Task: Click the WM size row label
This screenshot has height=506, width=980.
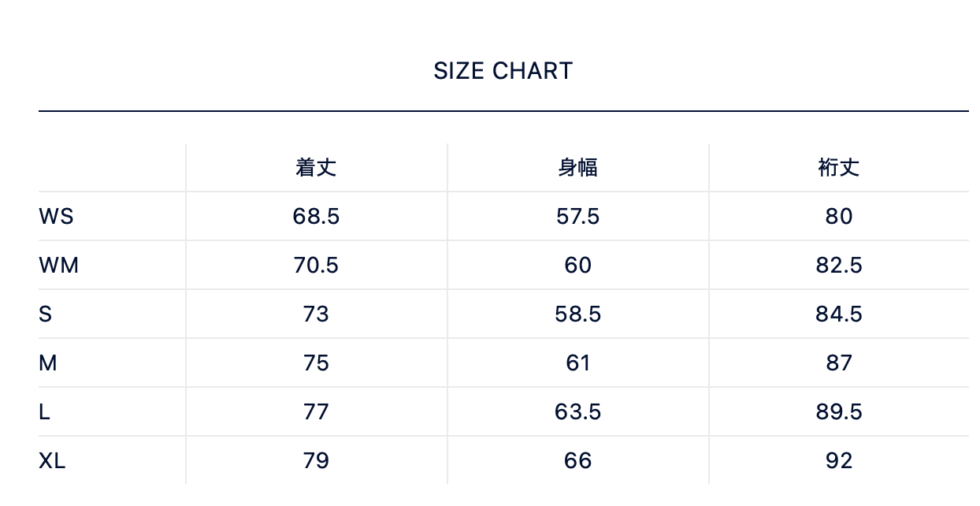Action: (58, 265)
